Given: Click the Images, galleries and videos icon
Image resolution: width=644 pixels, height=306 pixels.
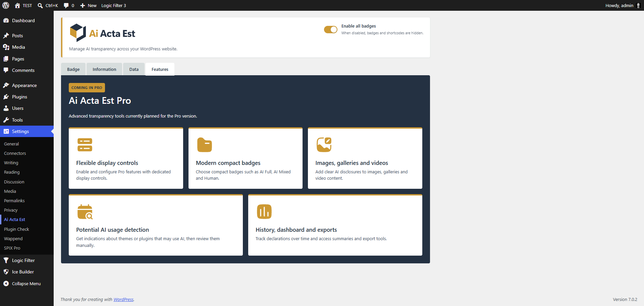Looking at the screenshot, I should [324, 145].
